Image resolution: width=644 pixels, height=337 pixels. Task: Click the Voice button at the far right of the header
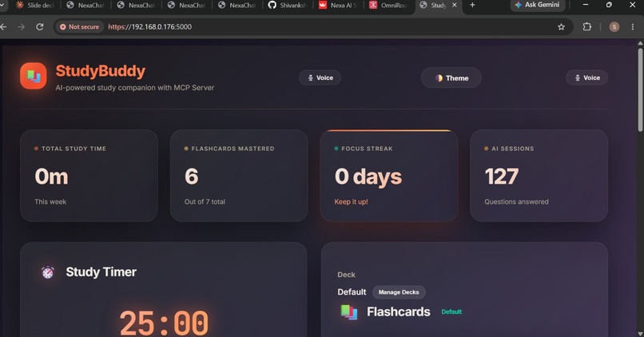point(587,77)
